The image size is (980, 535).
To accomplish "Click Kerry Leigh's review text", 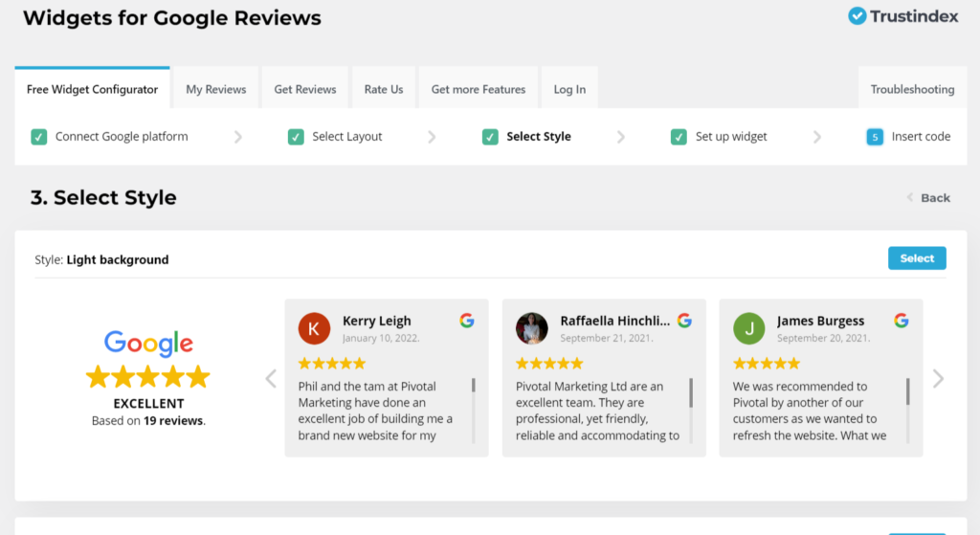I will (375, 411).
